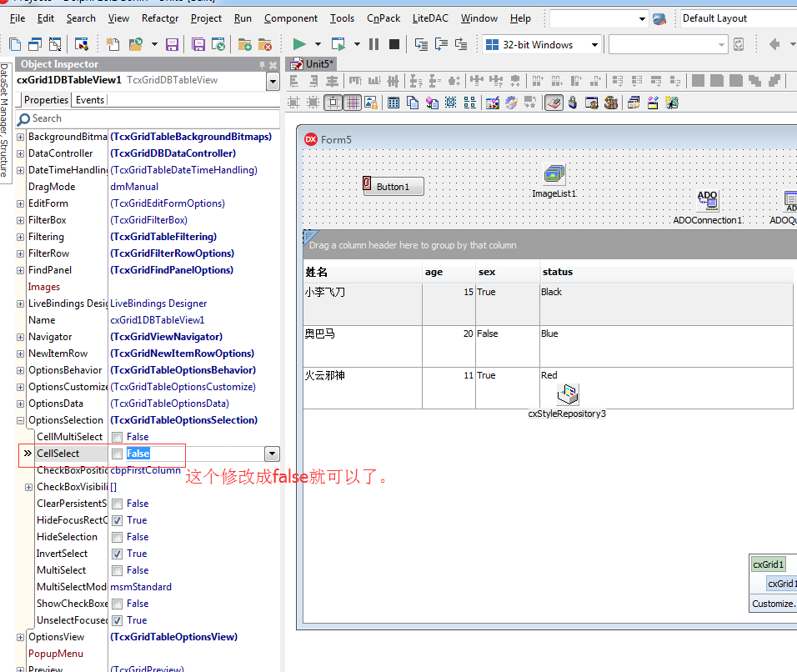797x672 pixels.
Task: Click the CnPack copy component pages icon
Action: click(x=413, y=103)
